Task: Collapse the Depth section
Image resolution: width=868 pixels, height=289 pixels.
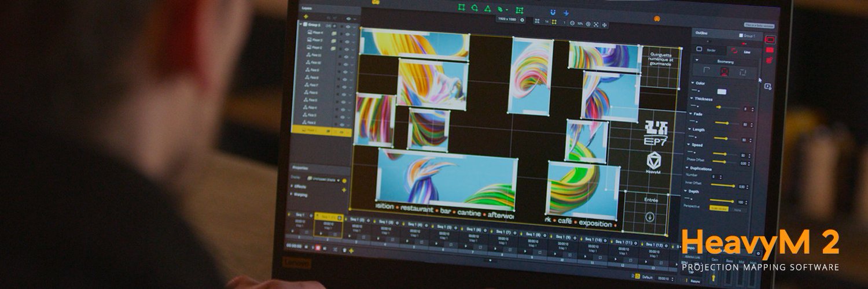Action: point(685,191)
